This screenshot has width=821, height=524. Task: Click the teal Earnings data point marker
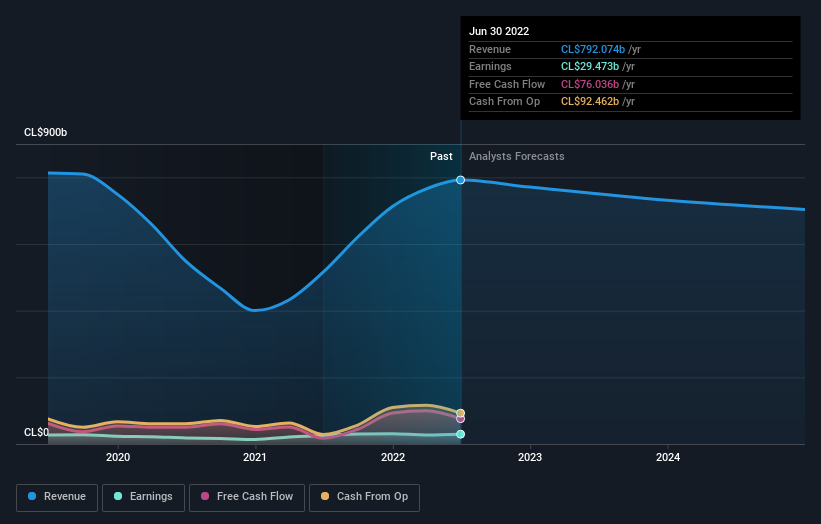point(460,434)
